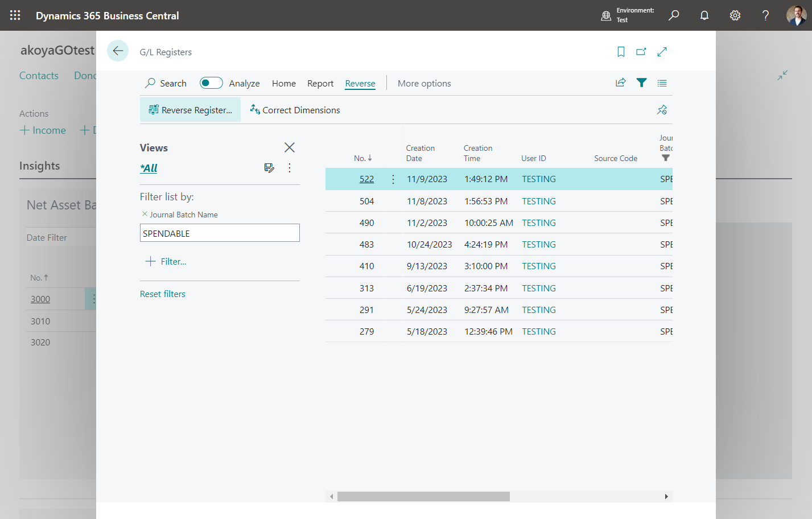The height and width of the screenshot is (519, 812).
Task: Remove the Journal Batch Name filter
Action: pyautogui.click(x=145, y=214)
